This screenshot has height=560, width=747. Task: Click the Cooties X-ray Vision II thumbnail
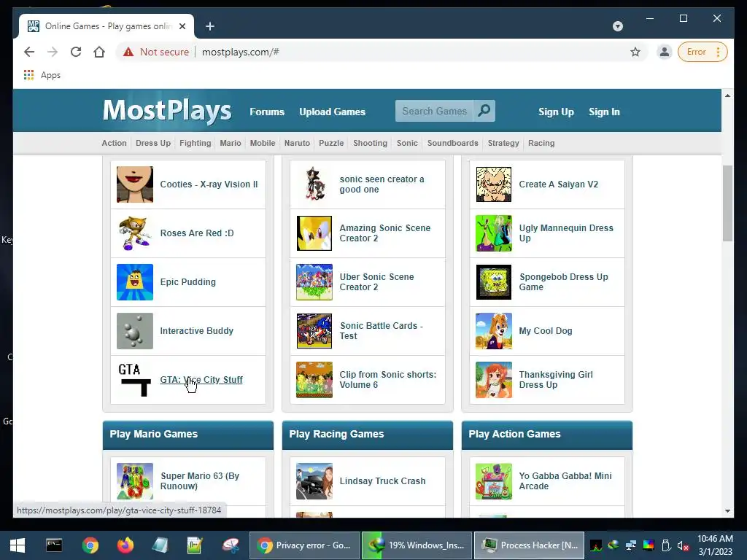coord(135,184)
